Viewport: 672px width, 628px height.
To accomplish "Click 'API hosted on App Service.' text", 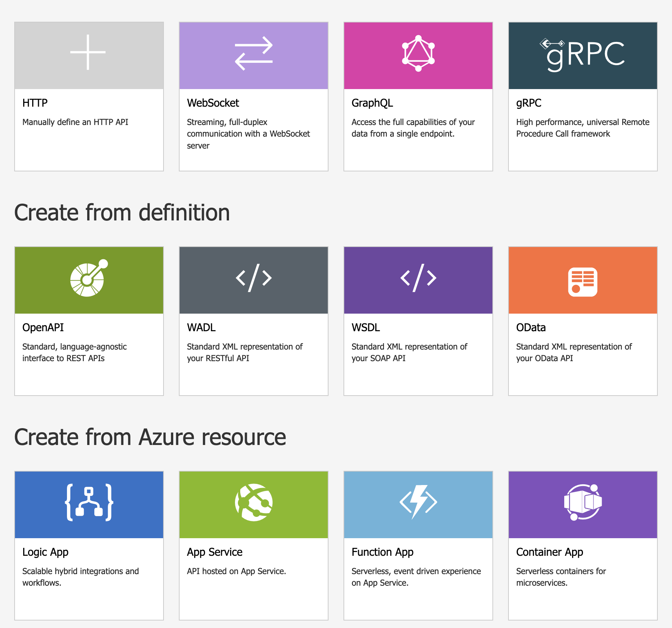I will 236,571.
